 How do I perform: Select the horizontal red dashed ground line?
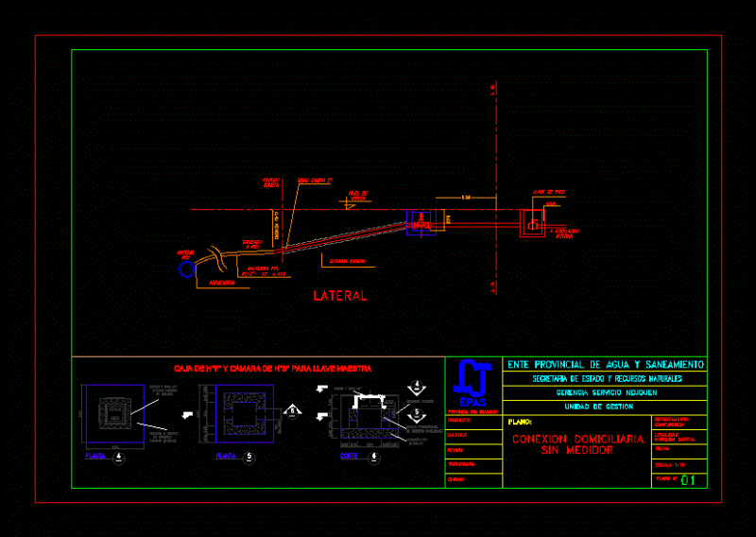click(x=354, y=209)
